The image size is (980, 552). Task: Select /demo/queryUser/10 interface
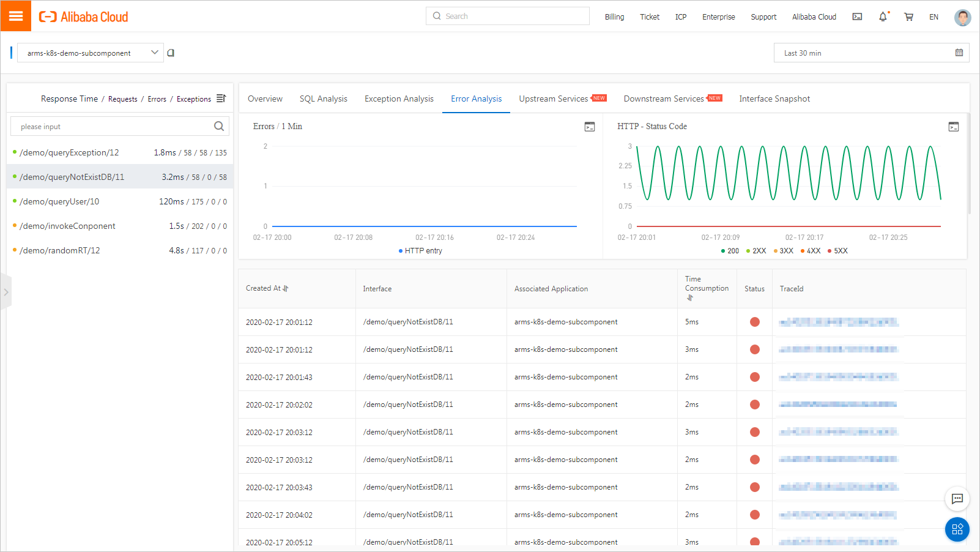[x=120, y=201]
